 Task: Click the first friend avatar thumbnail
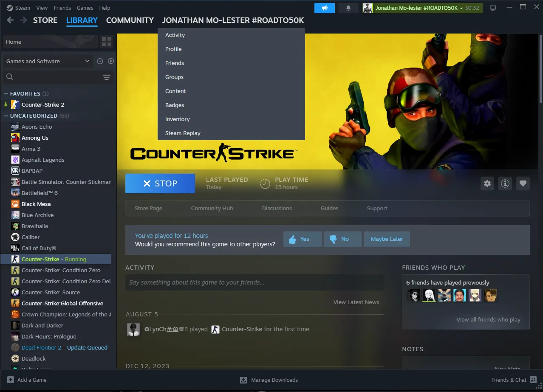414,295
